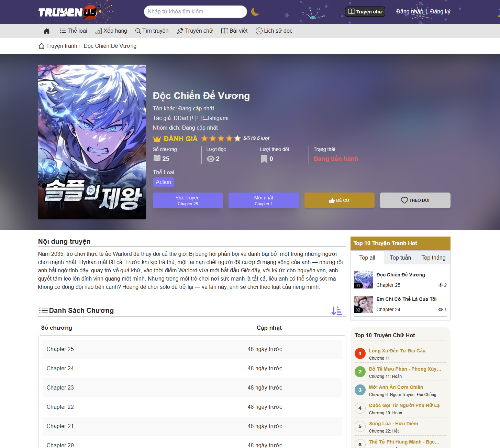Switch to the Top tháng tab

tap(433, 258)
